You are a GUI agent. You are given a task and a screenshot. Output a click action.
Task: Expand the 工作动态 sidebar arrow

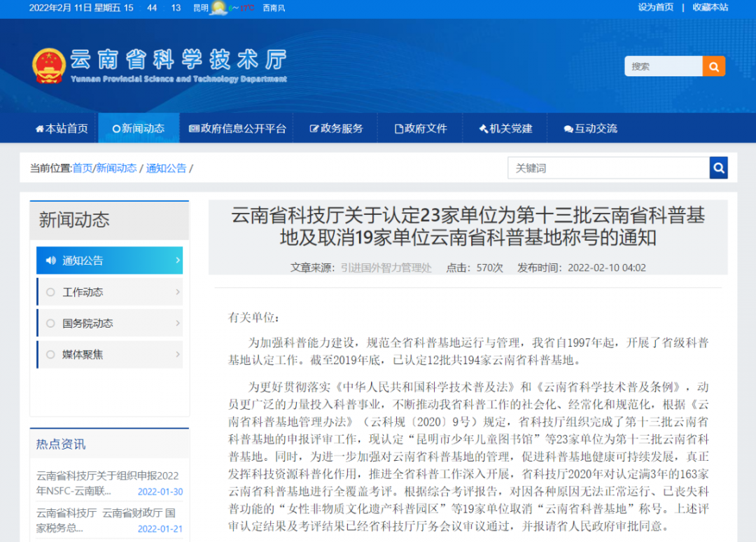point(177,292)
